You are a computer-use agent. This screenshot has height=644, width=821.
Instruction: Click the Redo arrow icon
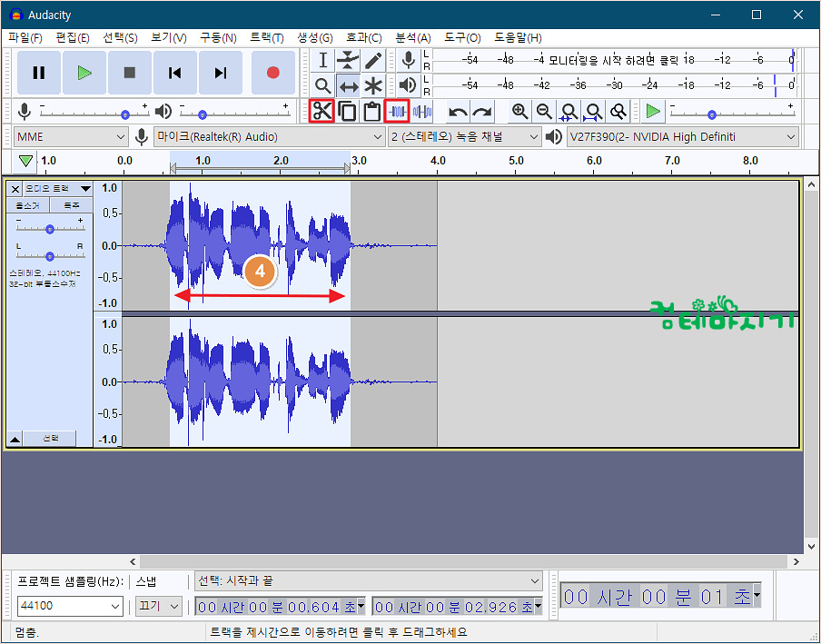click(x=482, y=111)
